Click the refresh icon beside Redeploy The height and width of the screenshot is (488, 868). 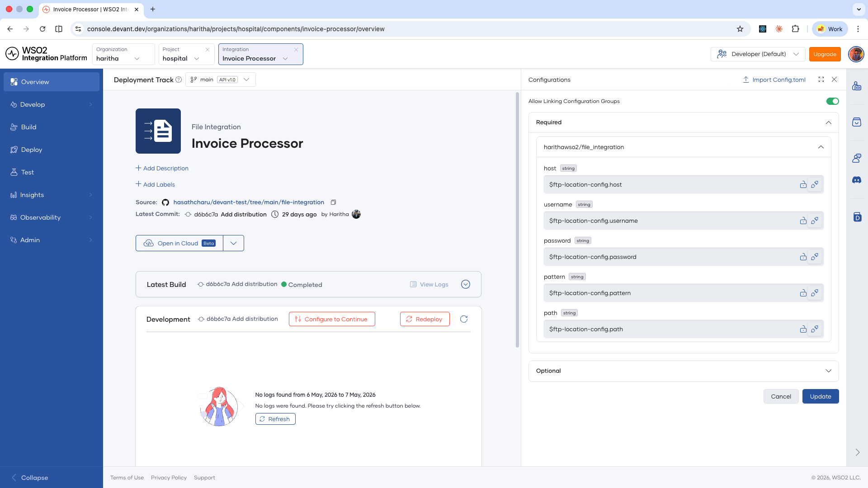(464, 319)
